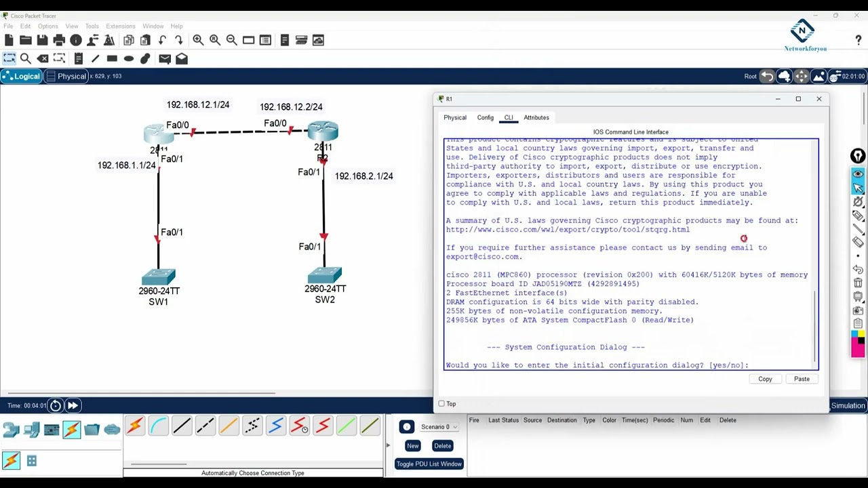Choose the Serial DCE red clock cable
Screen dimensions: 868x488
(299, 426)
